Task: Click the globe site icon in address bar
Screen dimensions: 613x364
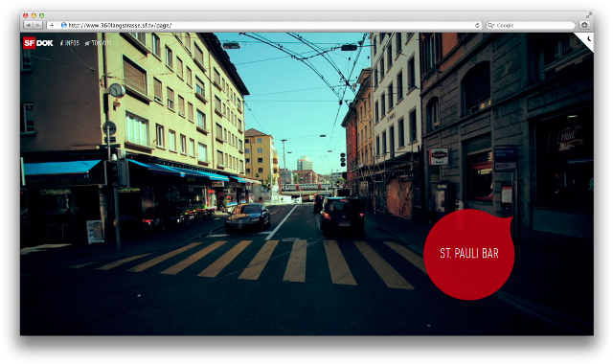Action: 64,26
